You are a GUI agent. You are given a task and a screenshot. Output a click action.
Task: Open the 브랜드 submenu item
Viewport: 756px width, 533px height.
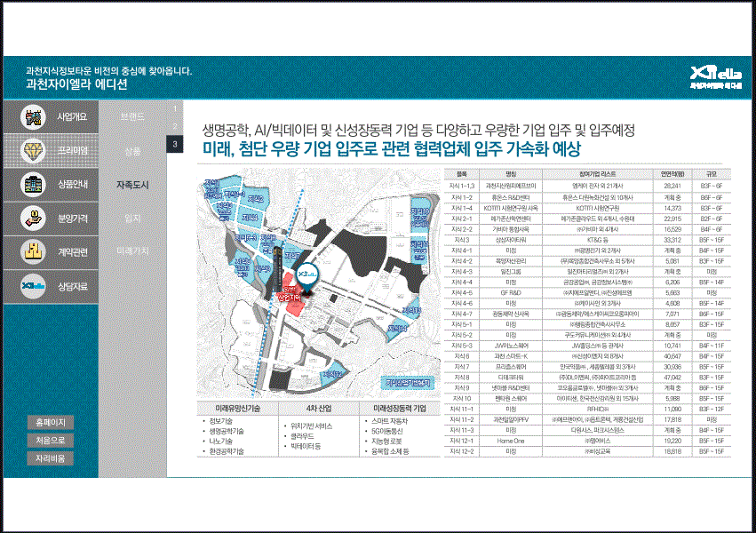(132, 116)
